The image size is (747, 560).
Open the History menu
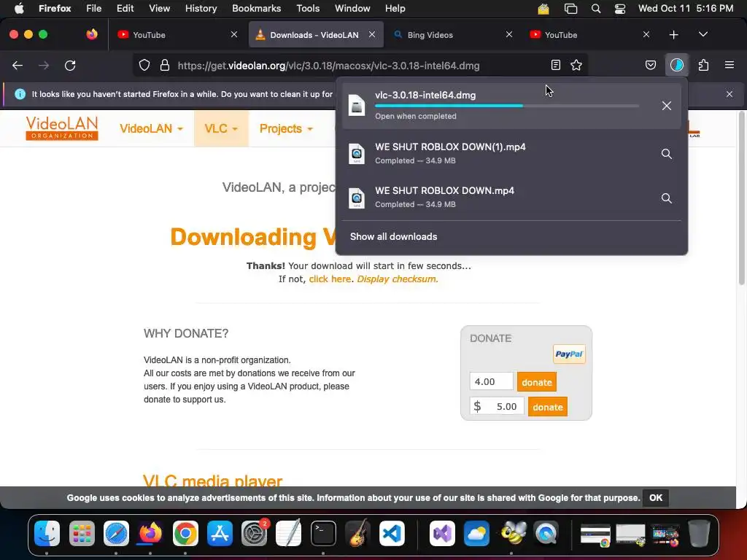(201, 9)
